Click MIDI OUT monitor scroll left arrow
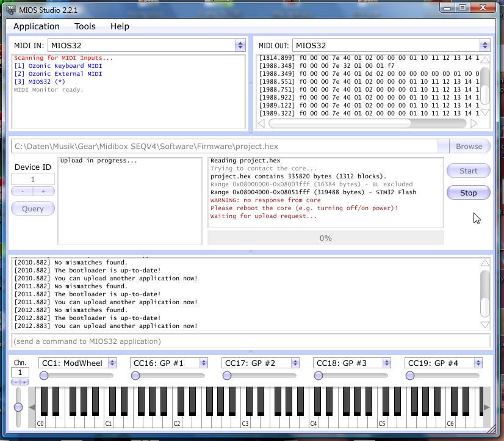This screenshot has width=504, height=441. [261, 123]
